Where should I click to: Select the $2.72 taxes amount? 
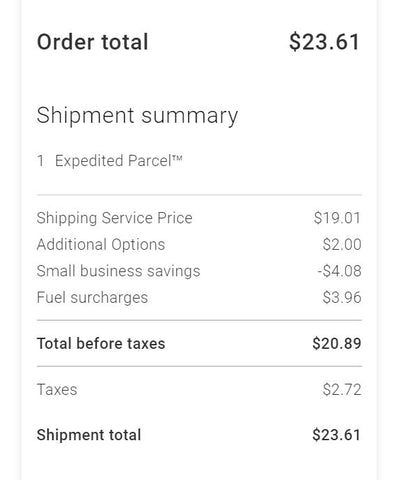pyautogui.click(x=342, y=390)
